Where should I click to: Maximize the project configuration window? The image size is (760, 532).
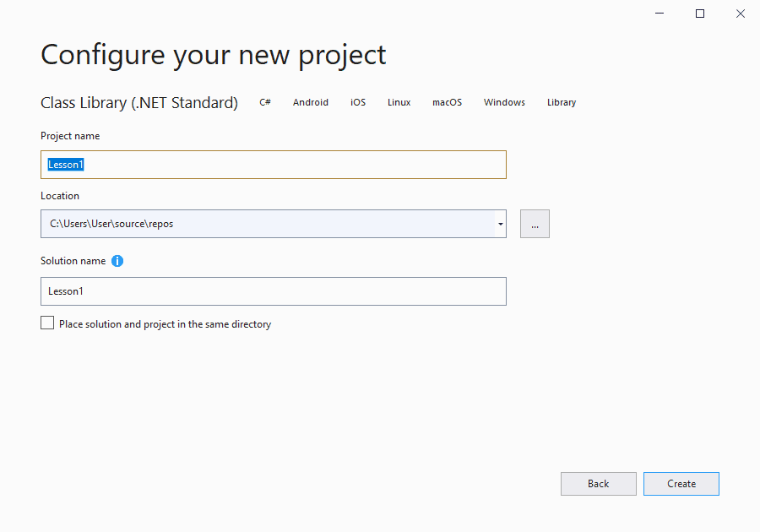click(700, 14)
